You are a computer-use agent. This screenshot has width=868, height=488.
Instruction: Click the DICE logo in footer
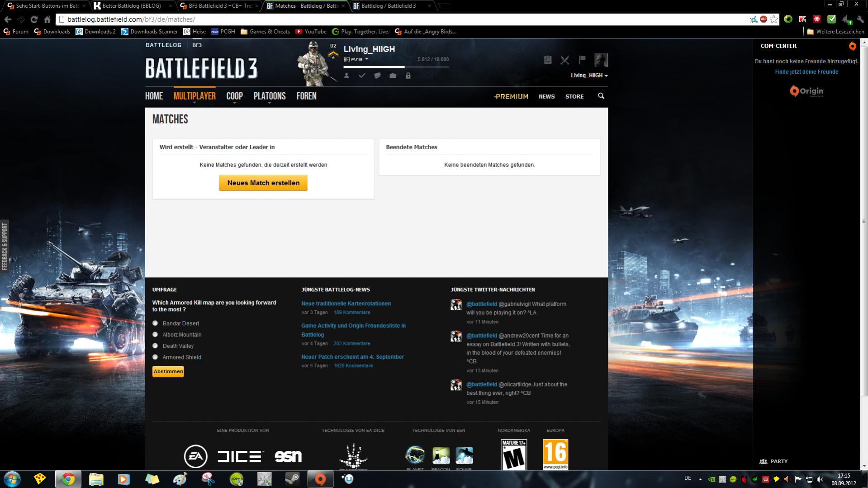(240, 456)
